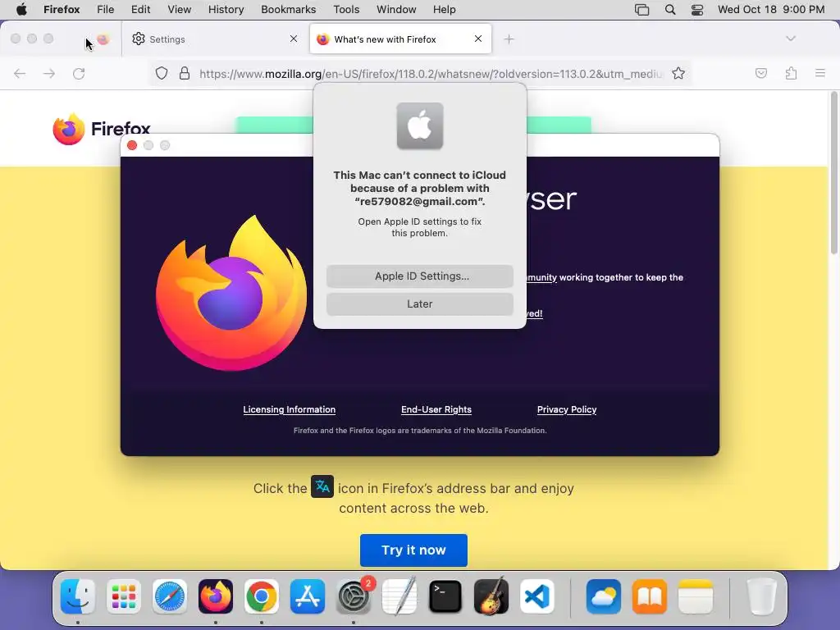The height and width of the screenshot is (630, 840).
Task: Open the Bookmarks menu
Action: pos(288,9)
